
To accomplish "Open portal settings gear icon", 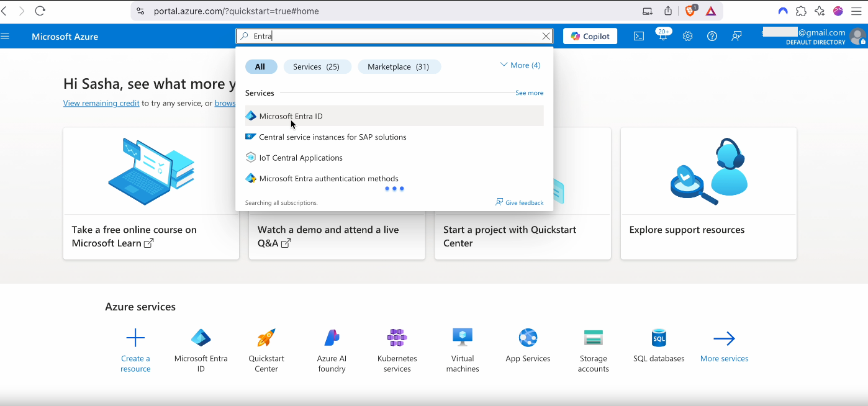I will 687,36.
